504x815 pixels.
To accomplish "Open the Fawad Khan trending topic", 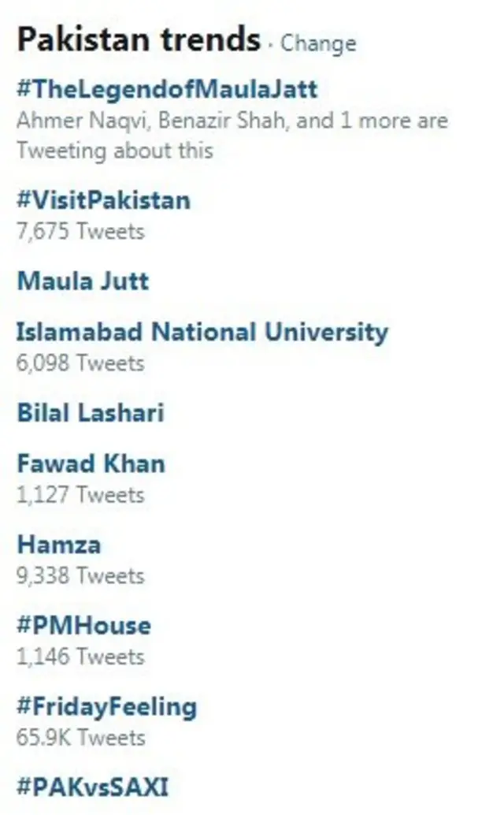I will point(91,463).
